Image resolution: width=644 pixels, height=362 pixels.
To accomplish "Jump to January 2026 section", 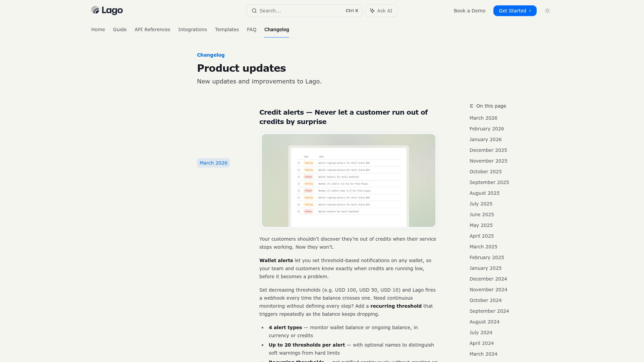I will [486, 139].
